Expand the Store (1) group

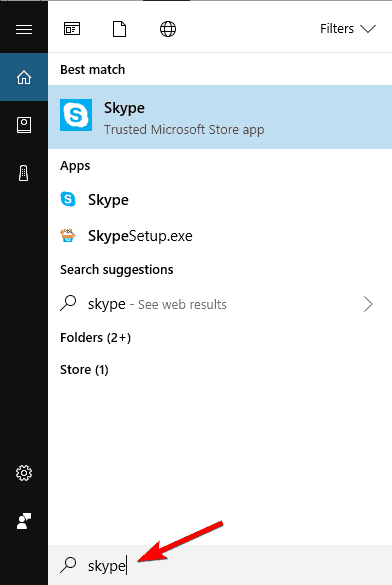[84, 370]
